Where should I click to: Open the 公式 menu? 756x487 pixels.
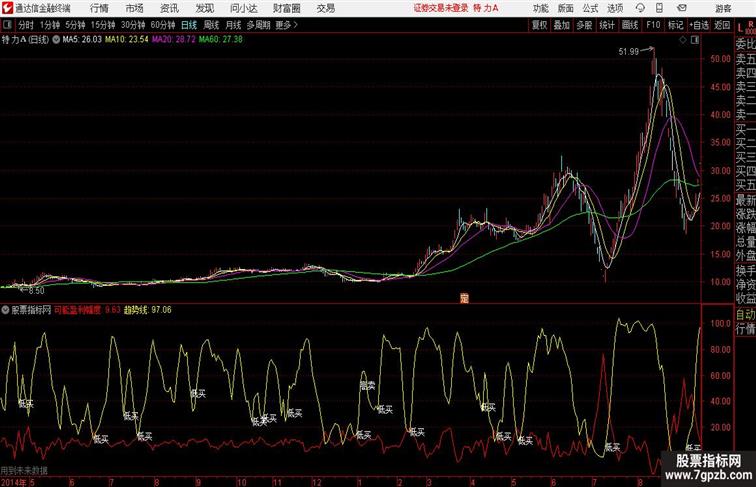click(x=590, y=8)
